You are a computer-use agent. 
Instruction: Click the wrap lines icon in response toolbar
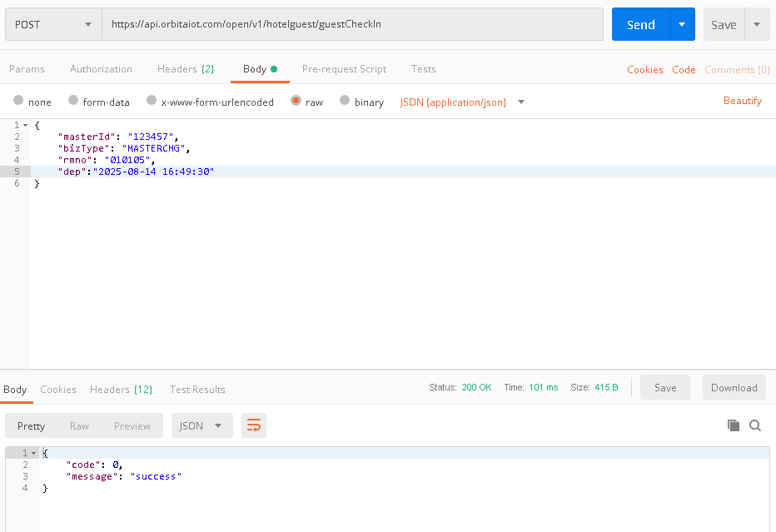tap(254, 425)
